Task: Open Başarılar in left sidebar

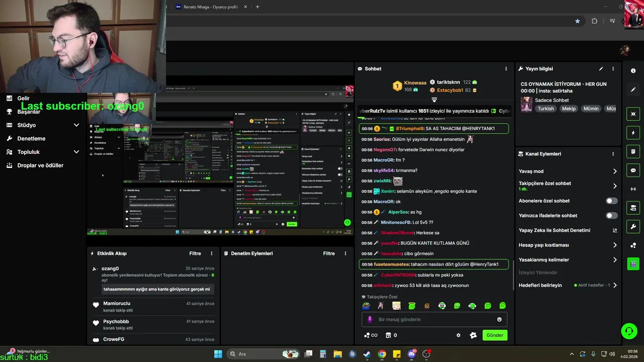Action: click(x=29, y=112)
